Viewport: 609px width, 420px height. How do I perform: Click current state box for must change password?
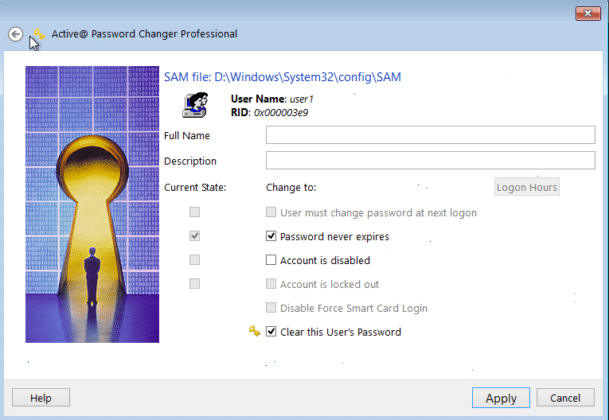coord(195,212)
